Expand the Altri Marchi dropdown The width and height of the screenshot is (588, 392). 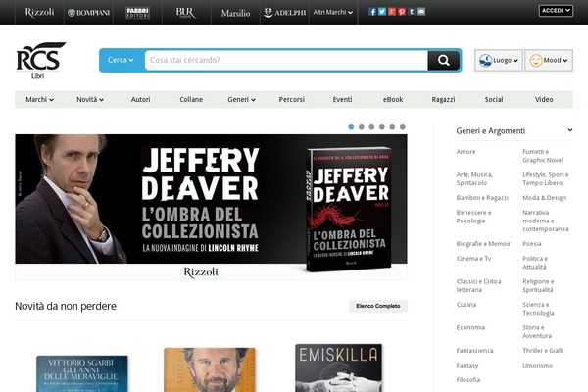332,12
